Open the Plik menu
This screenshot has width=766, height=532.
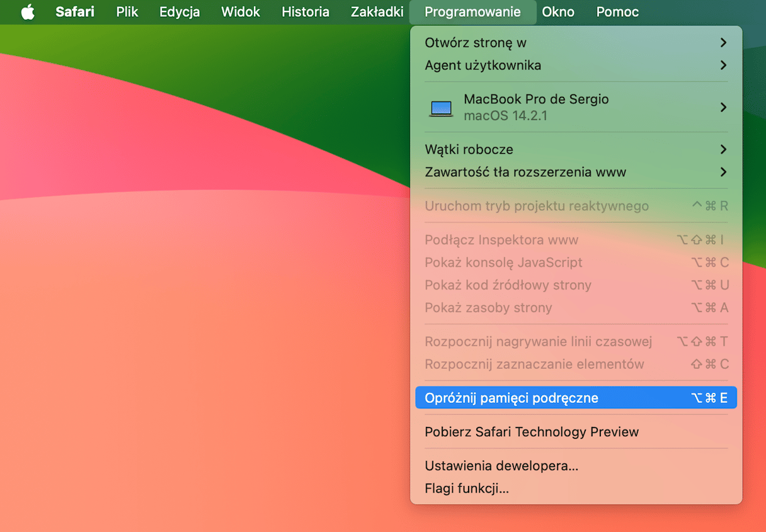[x=127, y=12]
